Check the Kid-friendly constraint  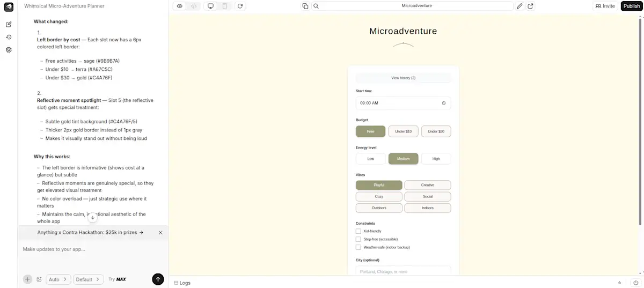click(x=358, y=231)
